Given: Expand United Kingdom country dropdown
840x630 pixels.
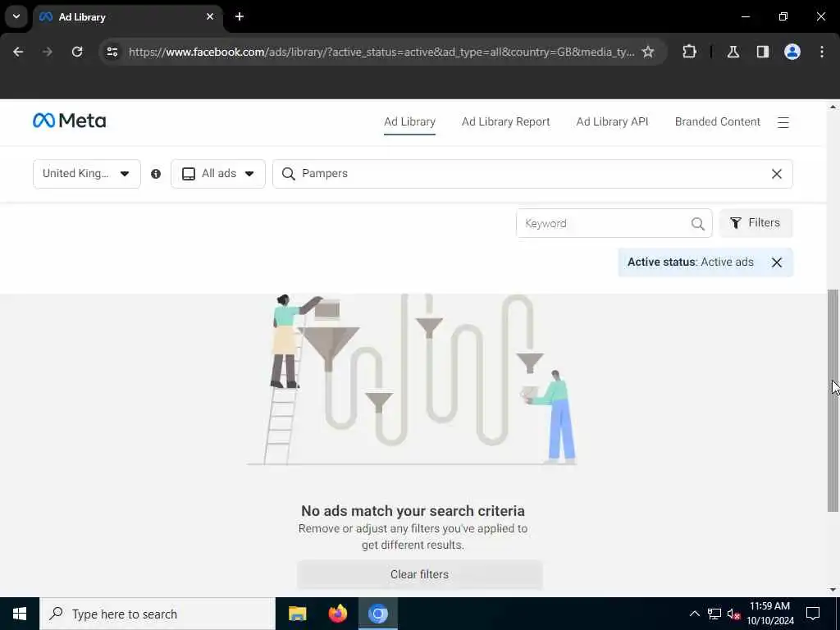Looking at the screenshot, I should tap(87, 174).
